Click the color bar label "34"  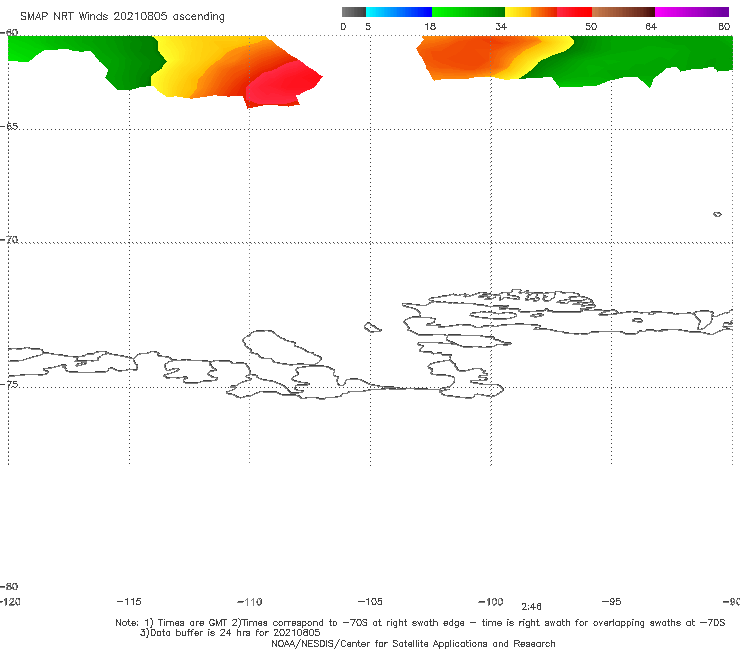coord(501,27)
